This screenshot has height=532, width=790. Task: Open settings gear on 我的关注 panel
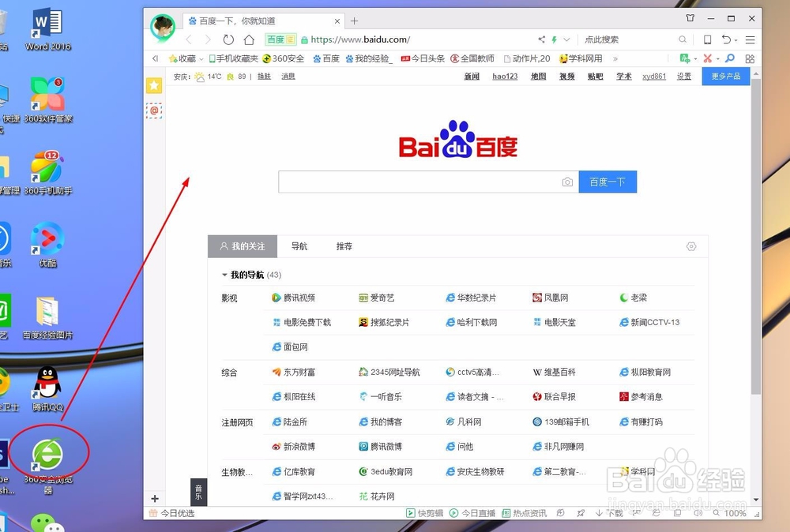691,246
